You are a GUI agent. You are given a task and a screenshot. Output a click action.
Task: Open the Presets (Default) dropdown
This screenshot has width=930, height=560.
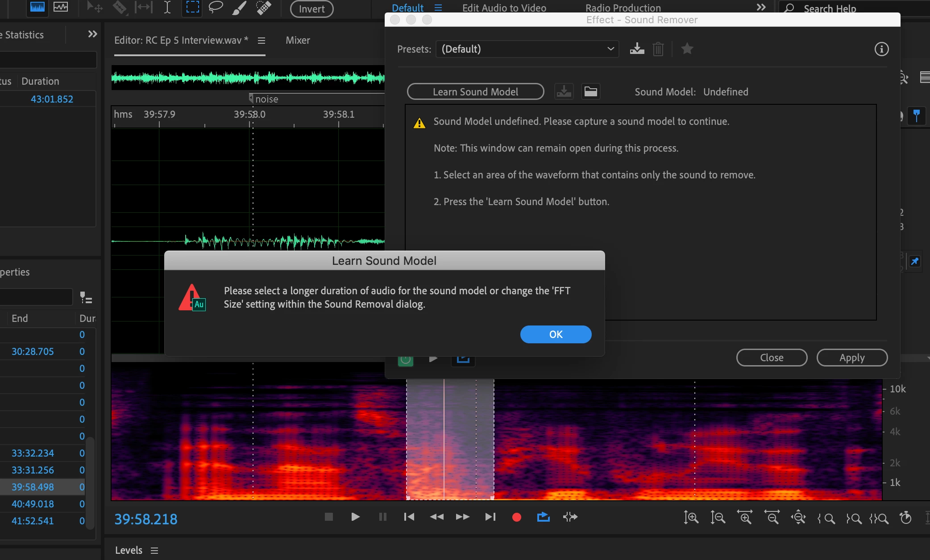[527, 49]
